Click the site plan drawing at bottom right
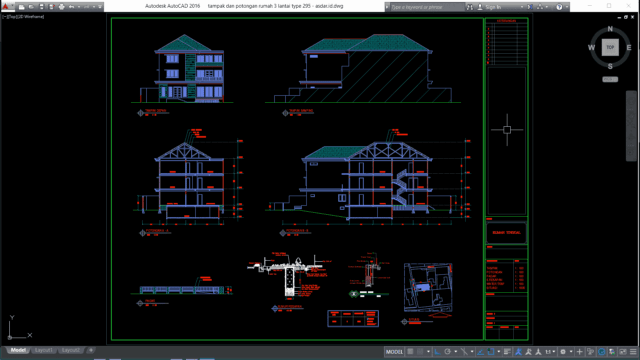Screen dimensions: 640x360 click(428, 287)
